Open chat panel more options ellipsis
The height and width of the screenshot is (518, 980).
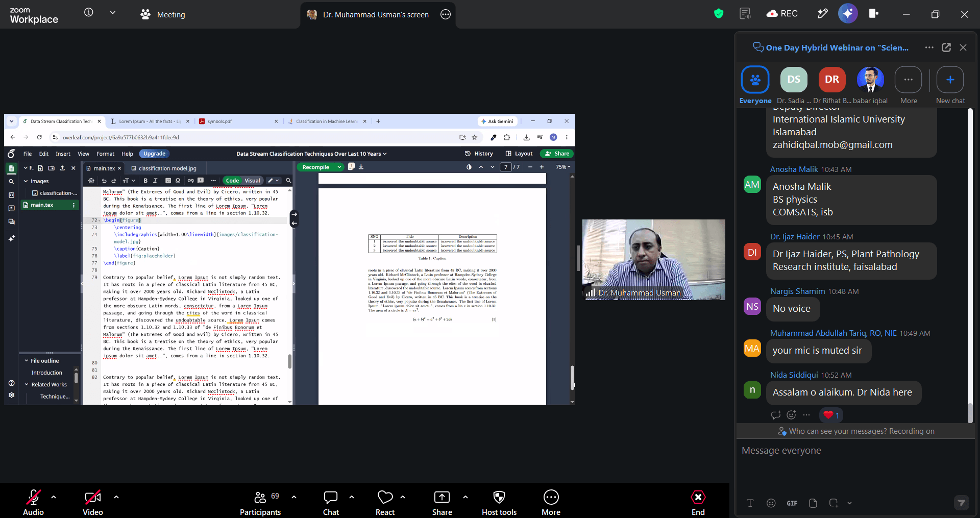coord(929,47)
